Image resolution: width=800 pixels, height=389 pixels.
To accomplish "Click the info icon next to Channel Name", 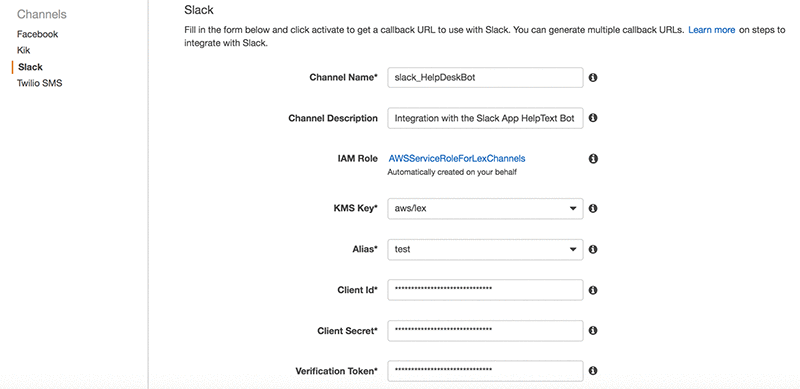I will tap(593, 78).
